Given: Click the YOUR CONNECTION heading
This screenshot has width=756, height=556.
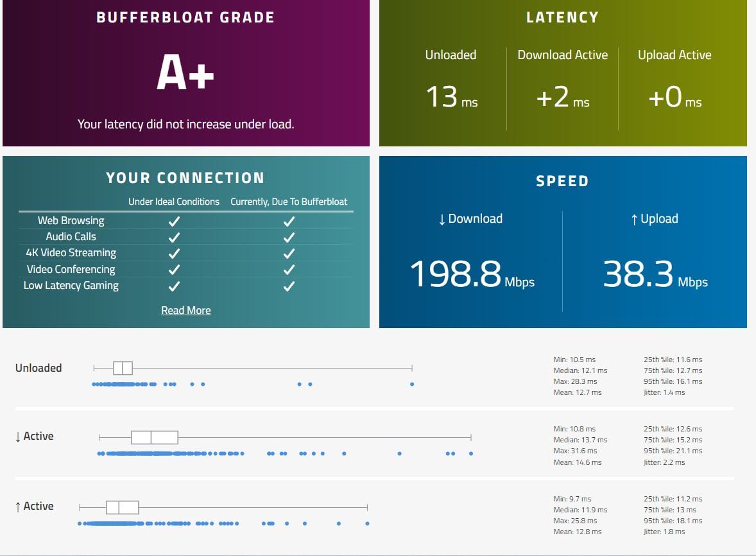Looking at the screenshot, I should point(185,178).
